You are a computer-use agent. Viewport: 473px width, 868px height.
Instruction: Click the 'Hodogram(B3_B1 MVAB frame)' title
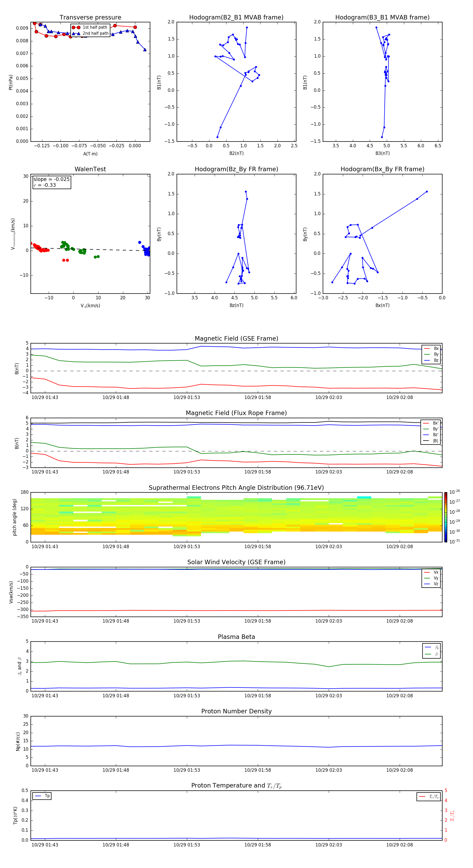pos(382,18)
